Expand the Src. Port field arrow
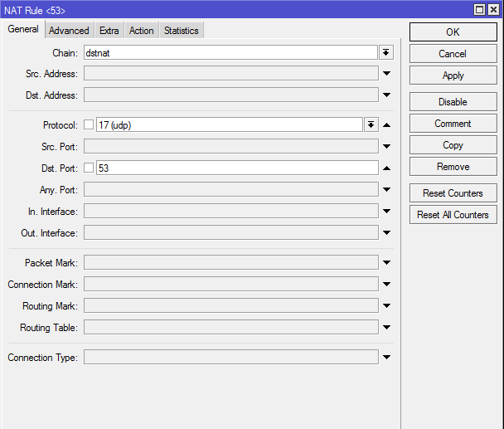The height and width of the screenshot is (429, 504). pyautogui.click(x=386, y=146)
